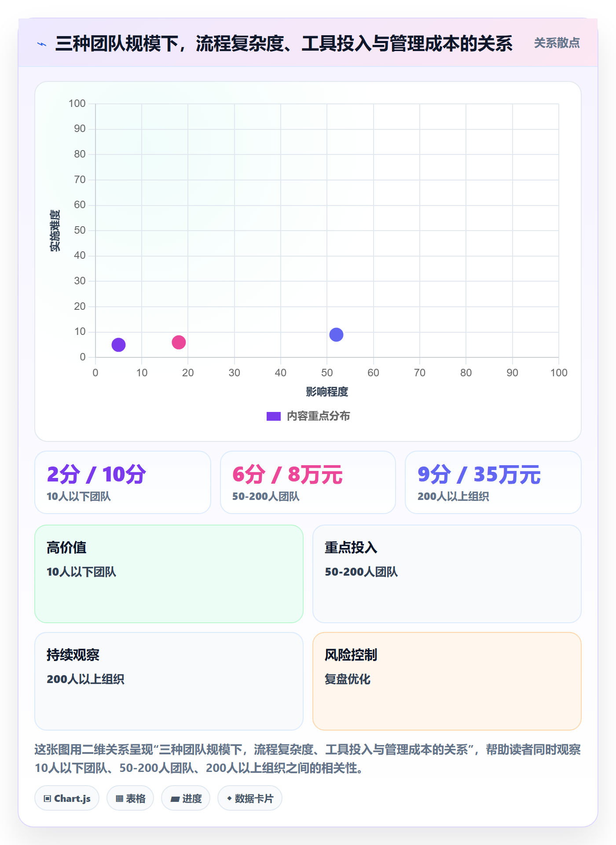Click the 进度 tag label
Viewport: 616px width, 845px height.
pyautogui.click(x=192, y=798)
